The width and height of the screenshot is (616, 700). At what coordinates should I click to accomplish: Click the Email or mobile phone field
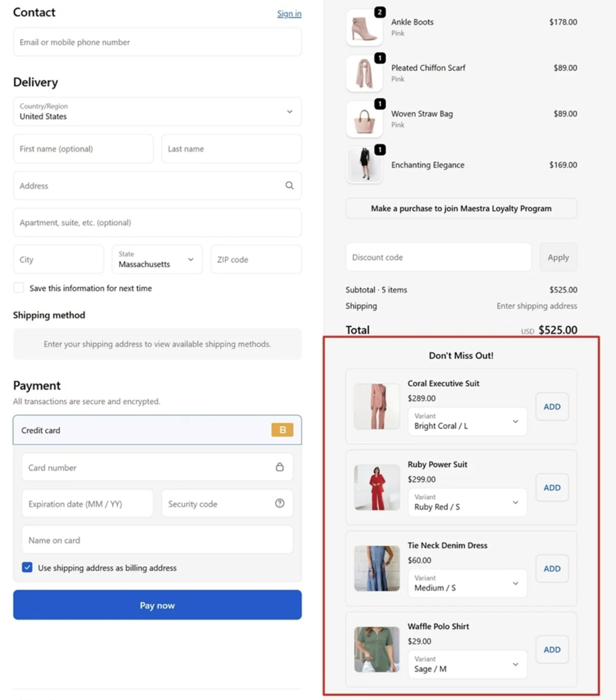pyautogui.click(x=157, y=42)
